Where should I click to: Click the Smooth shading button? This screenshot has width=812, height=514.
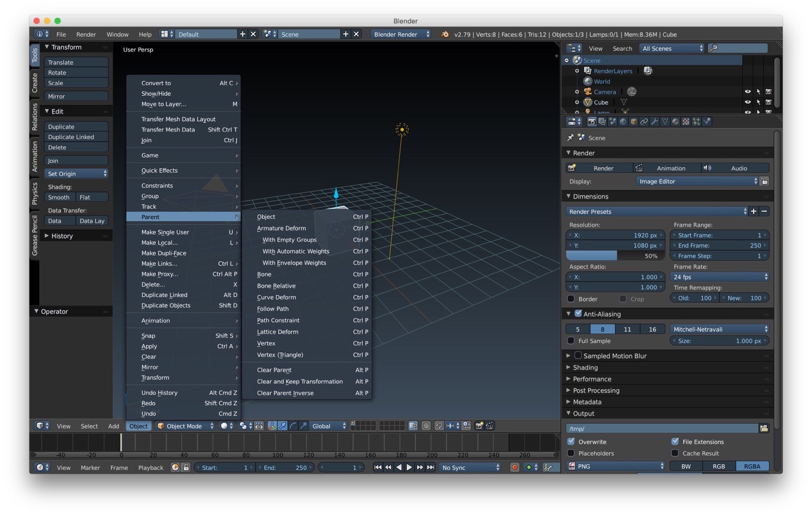(x=59, y=197)
